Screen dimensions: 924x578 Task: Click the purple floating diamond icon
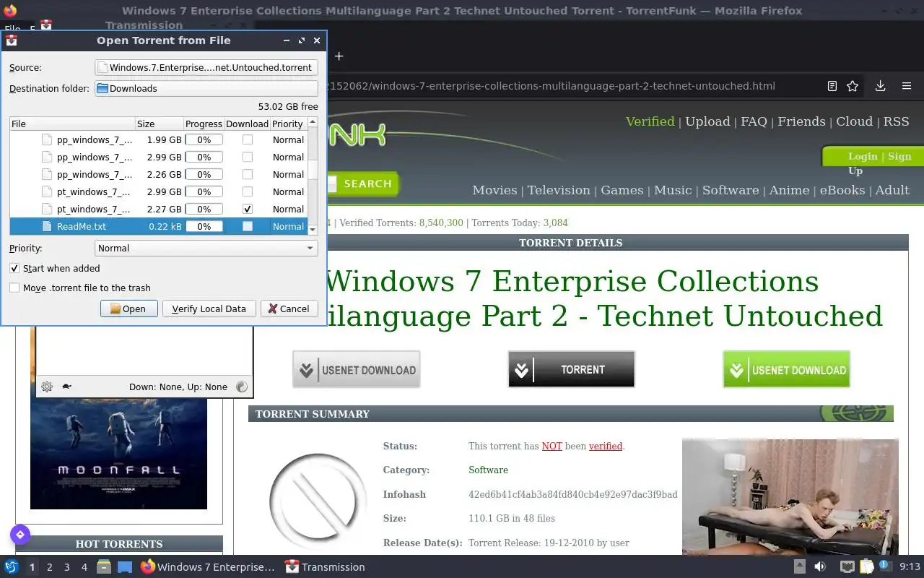(x=20, y=535)
